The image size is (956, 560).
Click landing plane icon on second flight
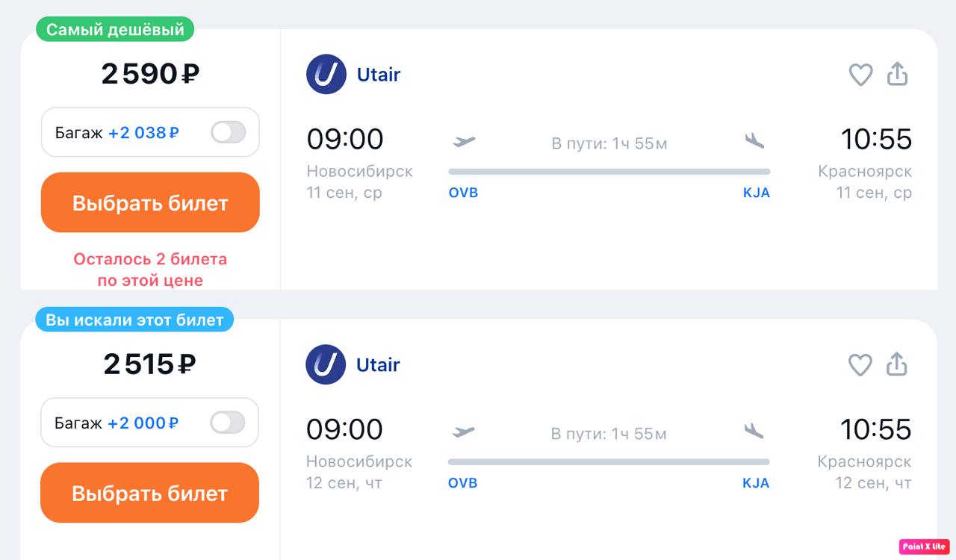tap(754, 431)
